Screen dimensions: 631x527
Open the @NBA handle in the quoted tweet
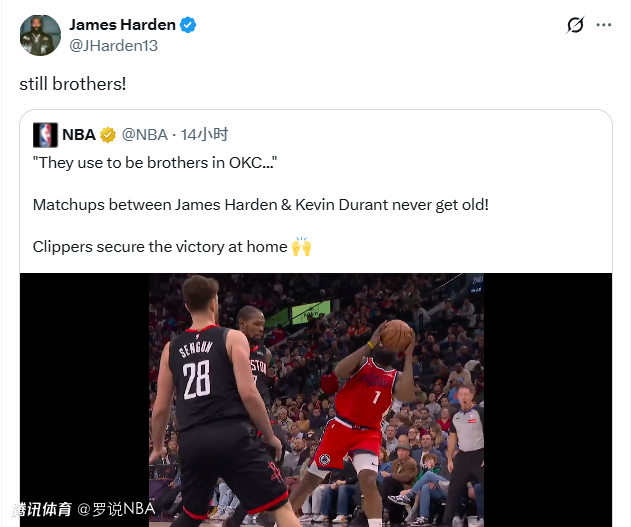pyautogui.click(x=144, y=135)
